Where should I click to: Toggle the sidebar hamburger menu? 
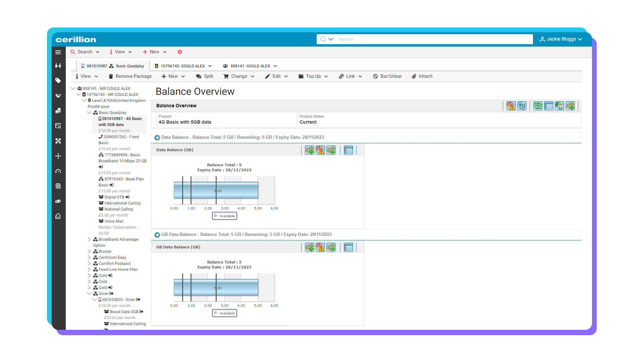click(58, 52)
